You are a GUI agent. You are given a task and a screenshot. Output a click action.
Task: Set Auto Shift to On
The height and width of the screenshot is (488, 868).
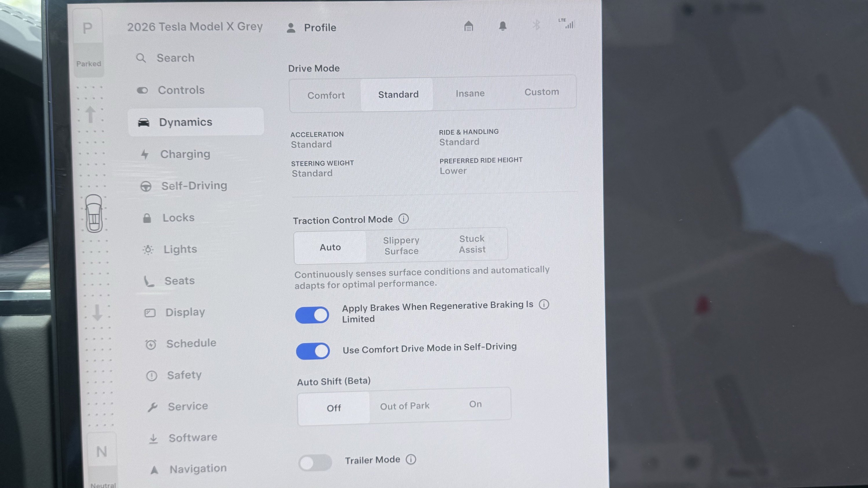(475, 404)
